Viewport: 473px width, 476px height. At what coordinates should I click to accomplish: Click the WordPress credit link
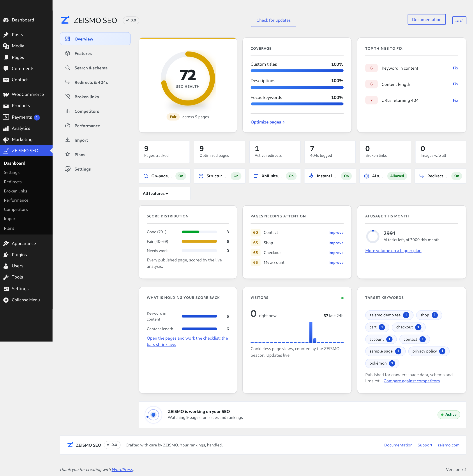pyautogui.click(x=122, y=470)
